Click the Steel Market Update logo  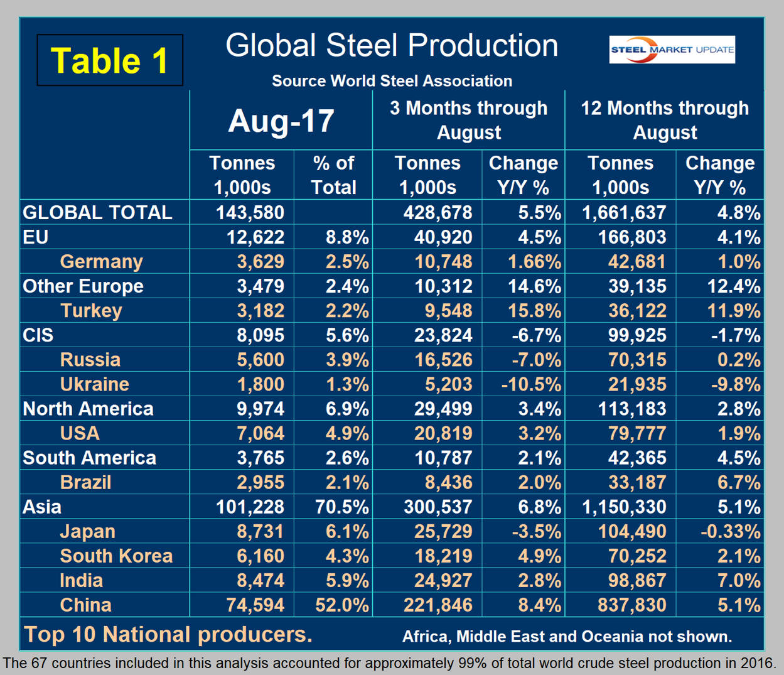coord(672,50)
